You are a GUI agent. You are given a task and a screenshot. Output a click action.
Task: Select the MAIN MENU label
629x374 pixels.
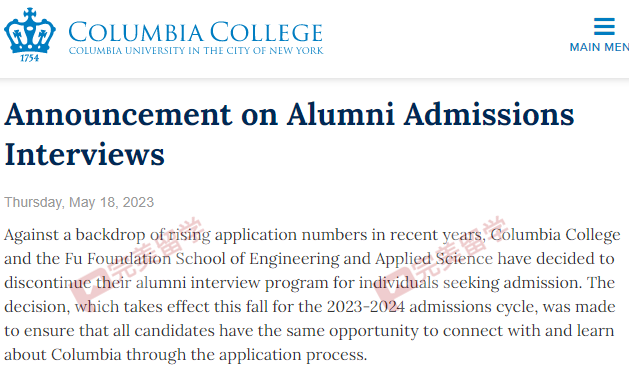[599, 47]
